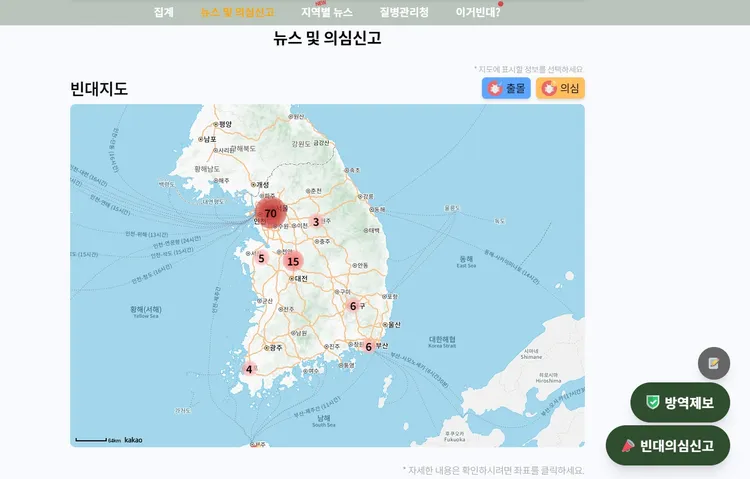Switch to the 지역별 뉴스 tab

point(327,12)
